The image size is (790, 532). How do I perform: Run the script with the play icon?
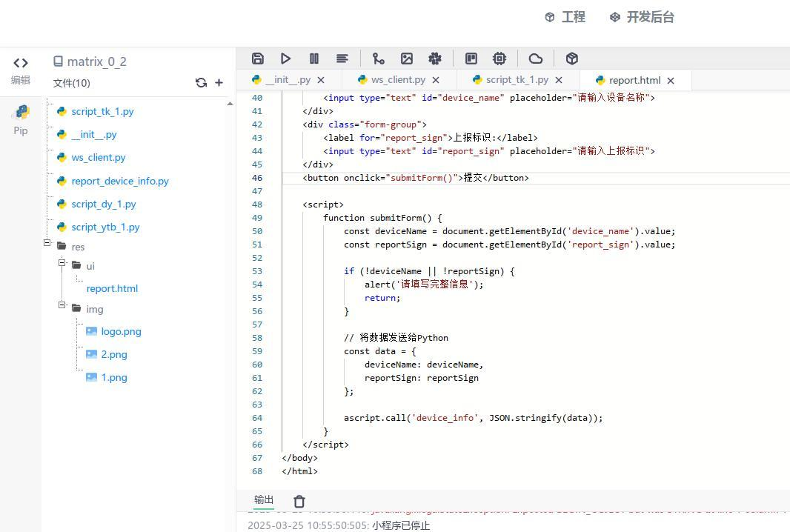point(285,59)
